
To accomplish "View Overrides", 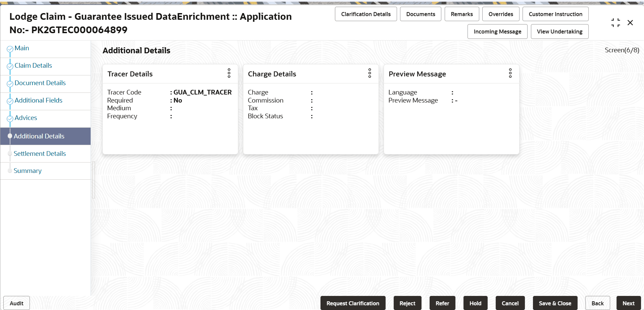I will coord(501,14).
